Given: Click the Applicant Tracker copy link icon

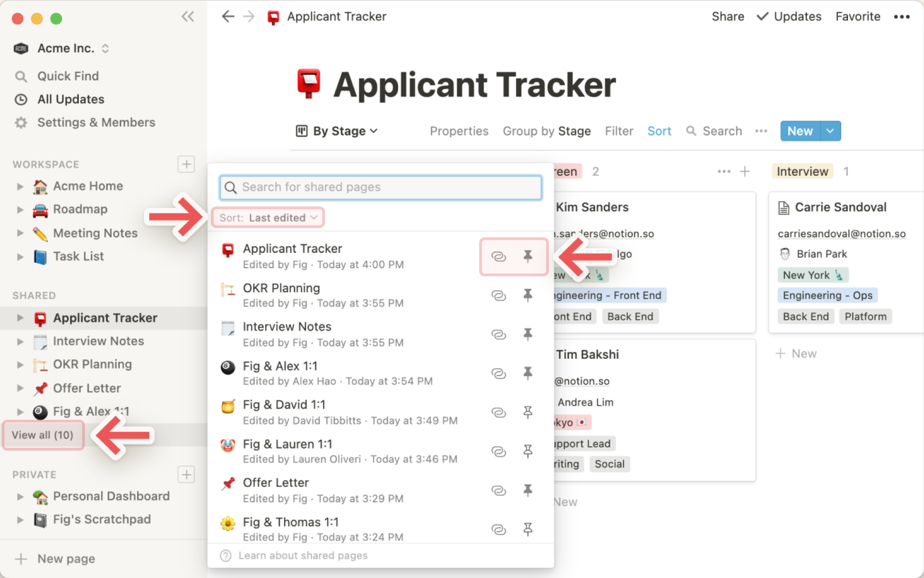Looking at the screenshot, I should click(x=498, y=255).
